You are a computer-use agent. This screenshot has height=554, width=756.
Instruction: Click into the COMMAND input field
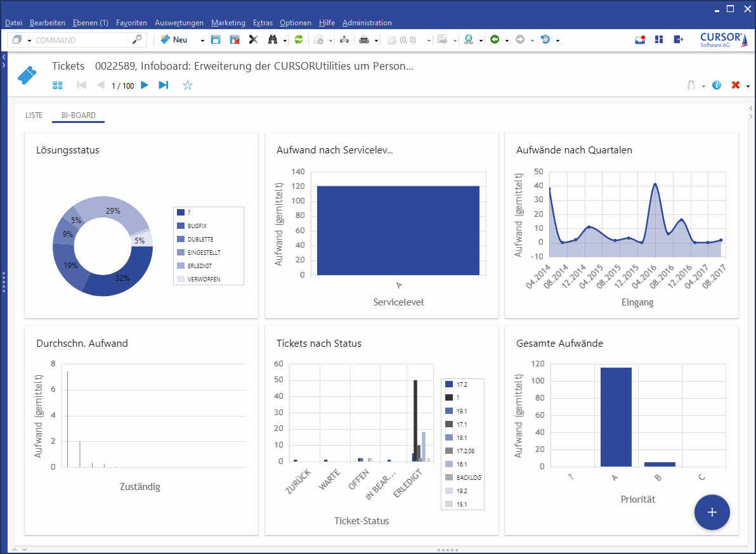[81, 40]
